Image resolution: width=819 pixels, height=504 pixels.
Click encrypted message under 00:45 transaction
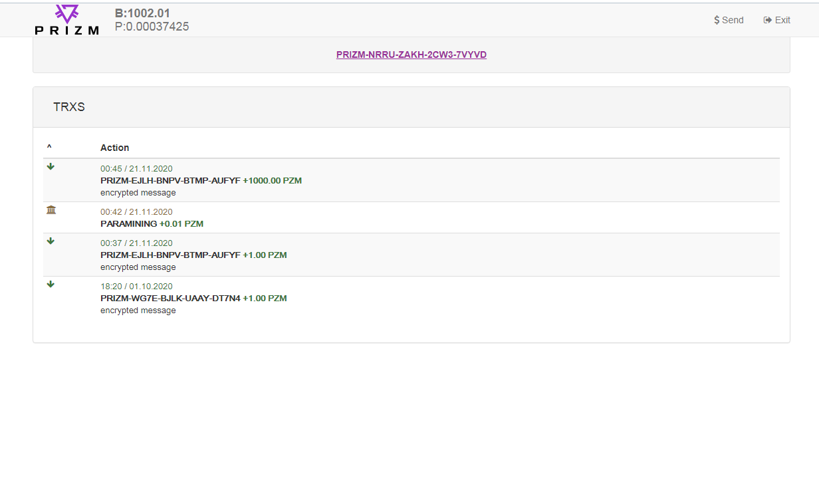pos(138,193)
